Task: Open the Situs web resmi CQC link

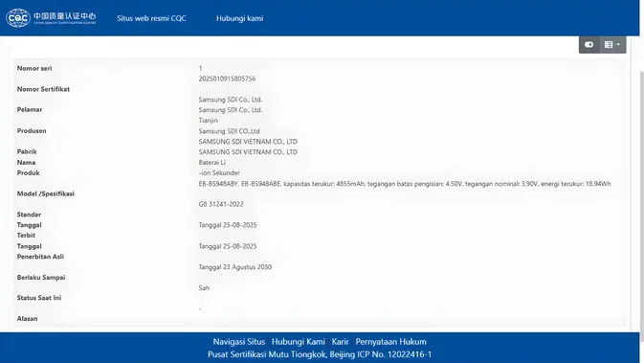Action: pyautogui.click(x=151, y=18)
